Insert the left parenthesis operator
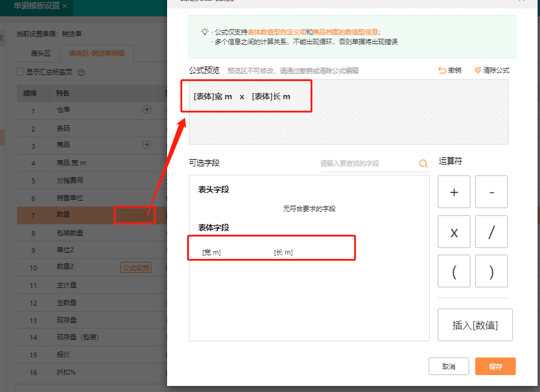Screen dimensions: 540x392 pos(454,271)
